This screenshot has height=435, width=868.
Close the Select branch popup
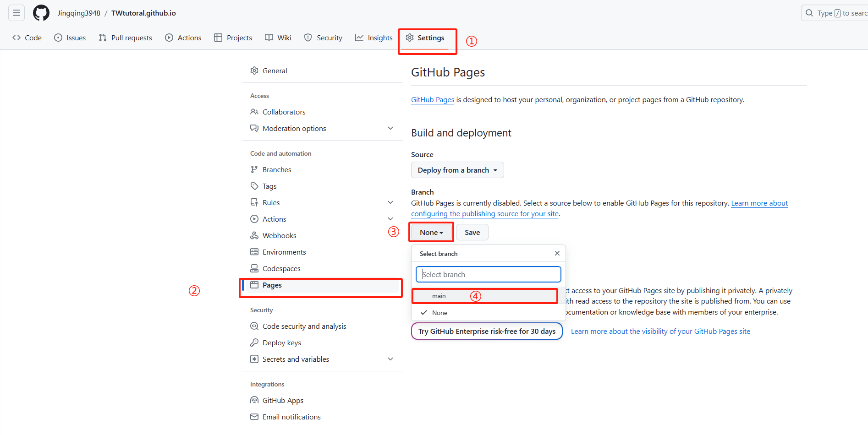(557, 253)
